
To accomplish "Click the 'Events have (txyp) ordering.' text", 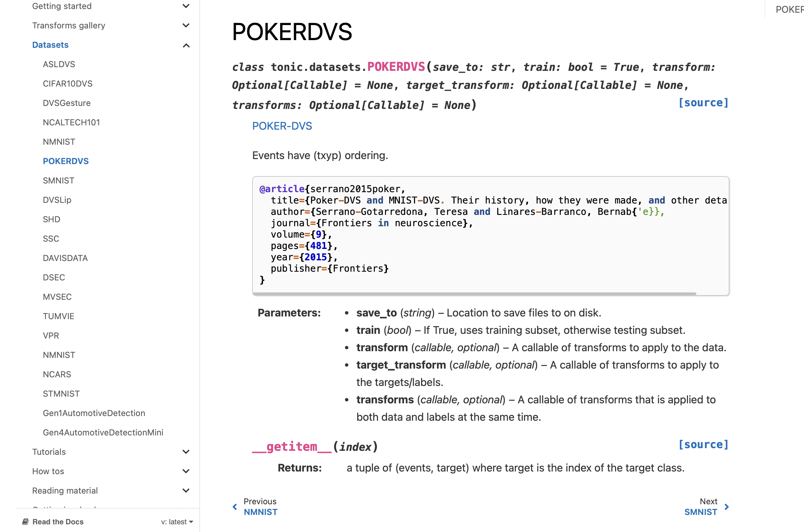I will pos(320,155).
